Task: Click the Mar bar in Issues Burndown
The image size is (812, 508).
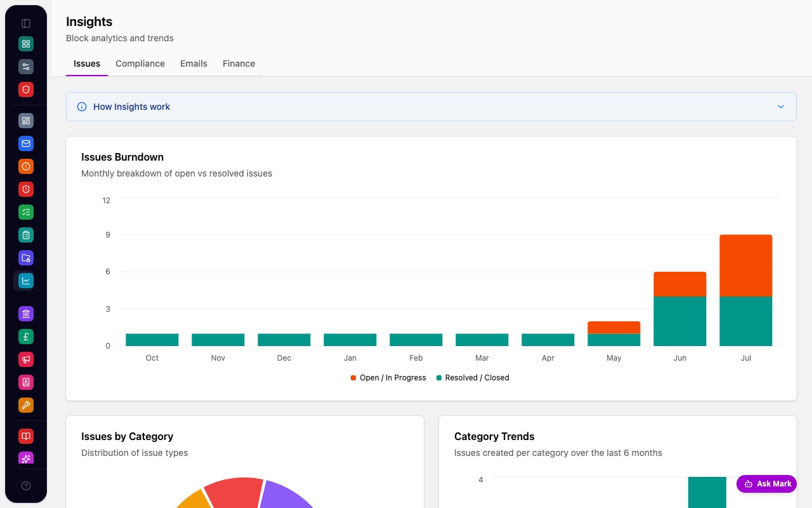Action: 482,340
